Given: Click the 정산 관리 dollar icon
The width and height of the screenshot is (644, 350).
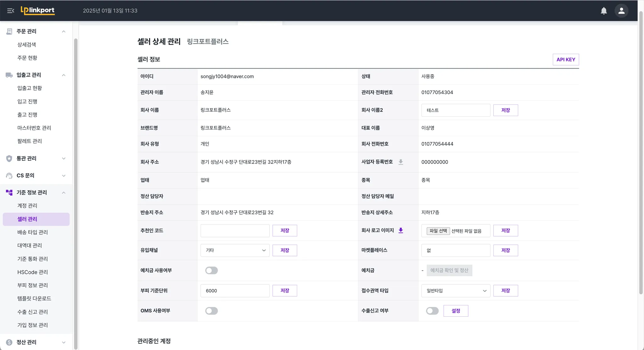Looking at the screenshot, I should pos(9,342).
